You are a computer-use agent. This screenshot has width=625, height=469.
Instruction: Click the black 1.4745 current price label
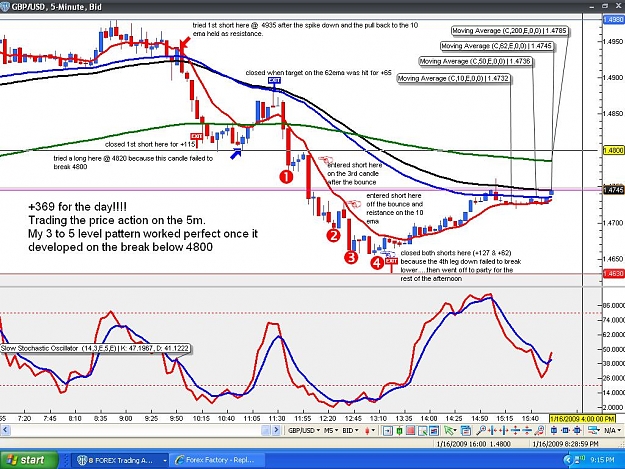(x=613, y=190)
